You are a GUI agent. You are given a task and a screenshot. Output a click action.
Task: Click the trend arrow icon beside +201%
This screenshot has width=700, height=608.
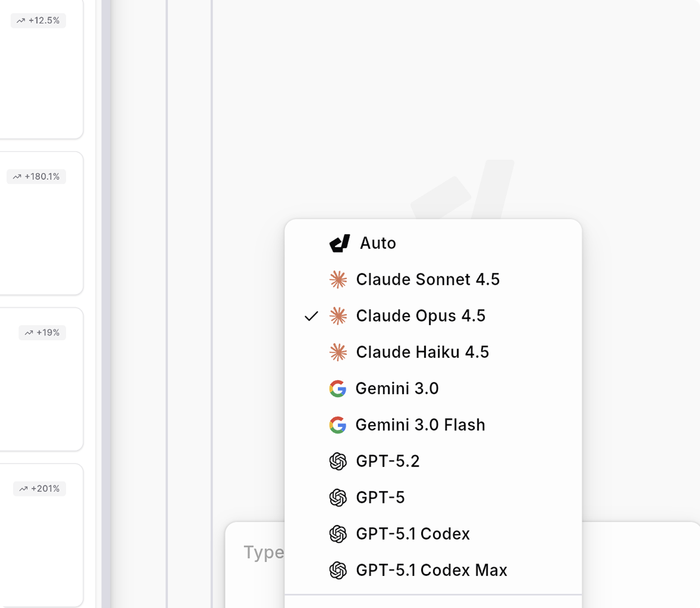pos(23,489)
